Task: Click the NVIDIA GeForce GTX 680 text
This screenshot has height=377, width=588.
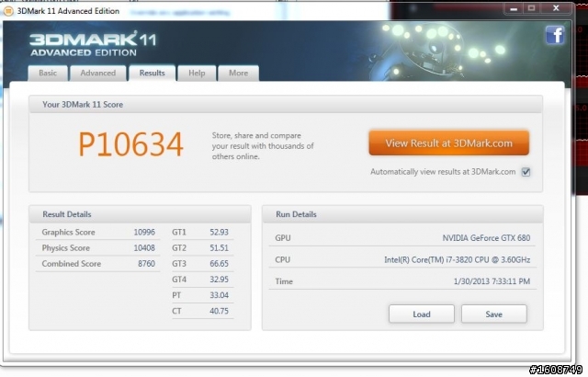Action: pos(486,238)
